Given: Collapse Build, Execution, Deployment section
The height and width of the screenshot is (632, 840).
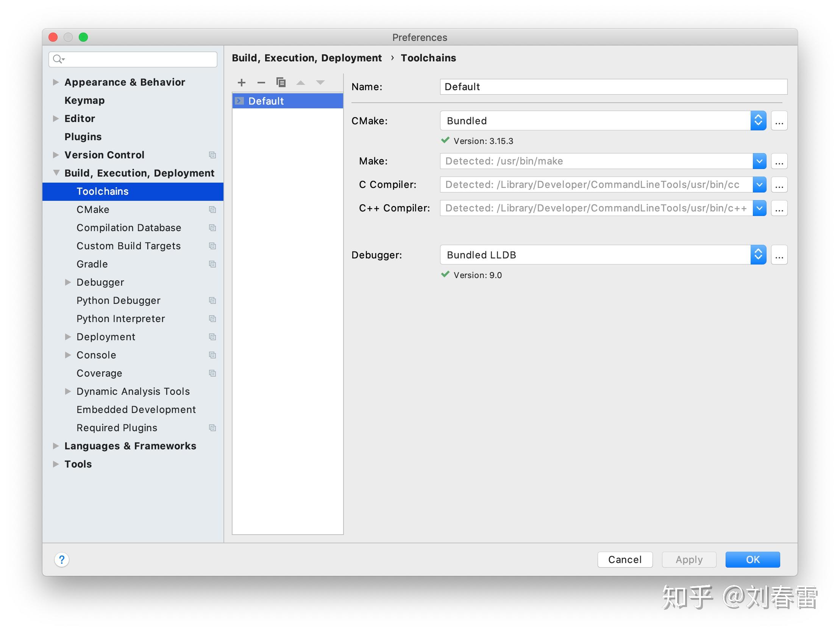Looking at the screenshot, I should click(56, 173).
